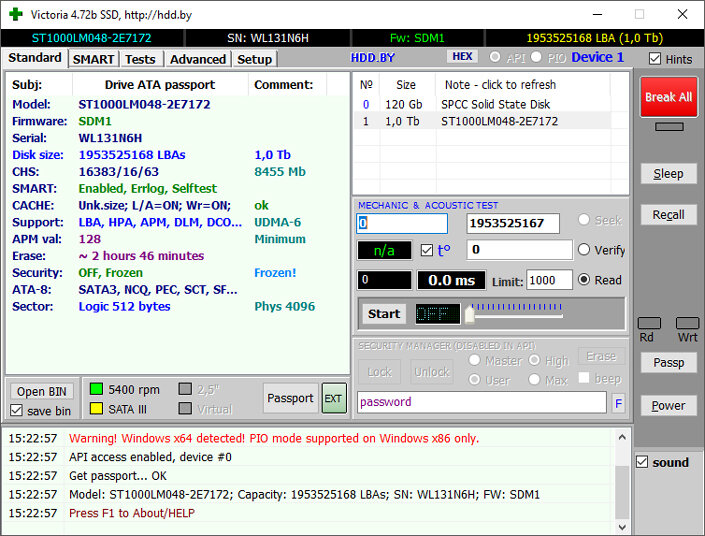Image resolution: width=705 pixels, height=536 pixels.
Task: Click the acoustic test speed slider handle
Action: click(469, 314)
